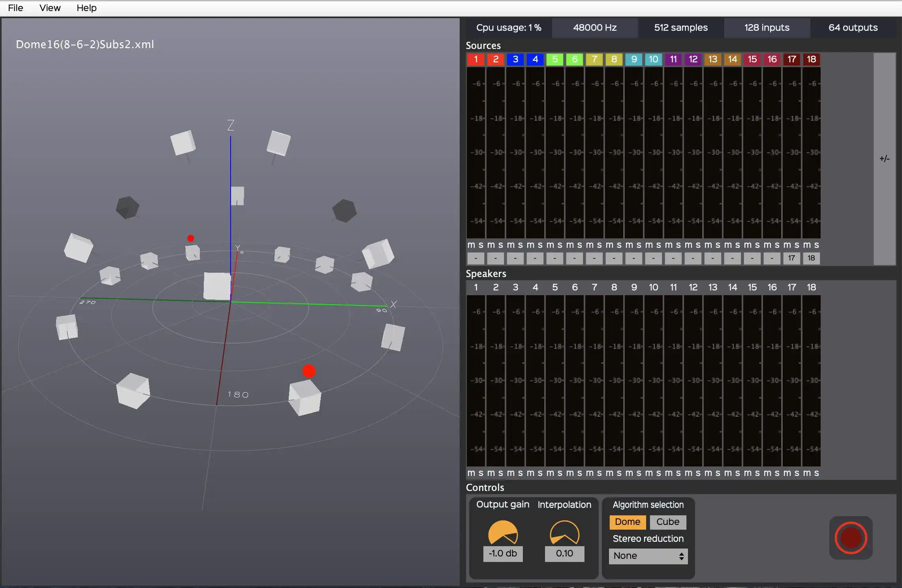This screenshot has height=588, width=902.
Task: Click the Cube algorithm selection button
Action: pyautogui.click(x=668, y=522)
